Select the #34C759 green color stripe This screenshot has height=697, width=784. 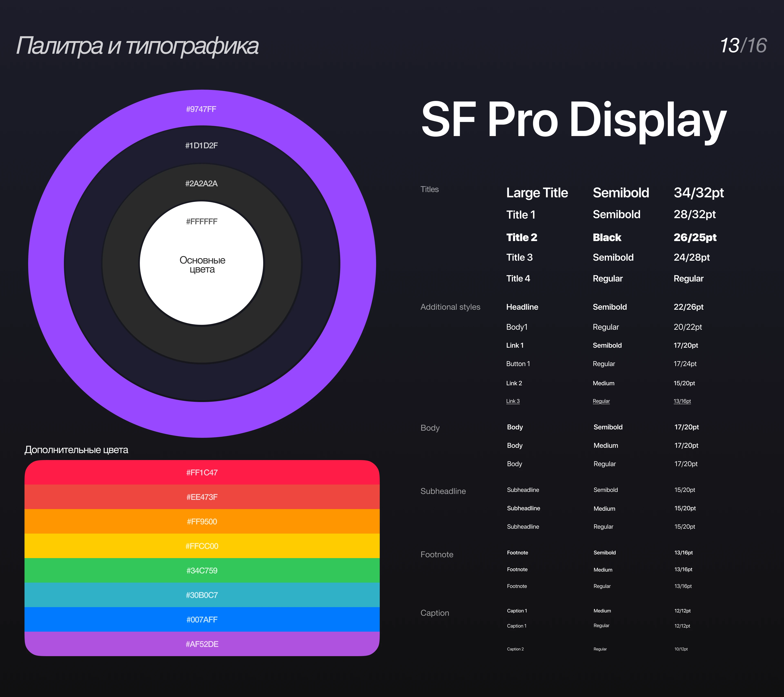[x=202, y=571]
